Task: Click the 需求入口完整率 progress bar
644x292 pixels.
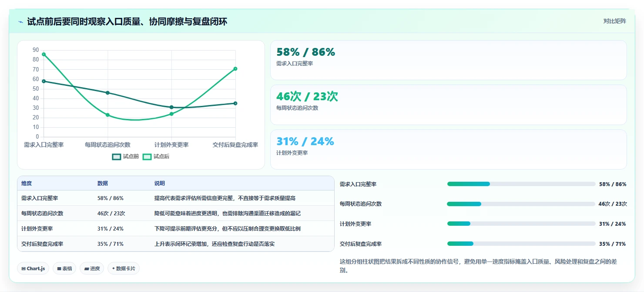Action: coord(521,184)
